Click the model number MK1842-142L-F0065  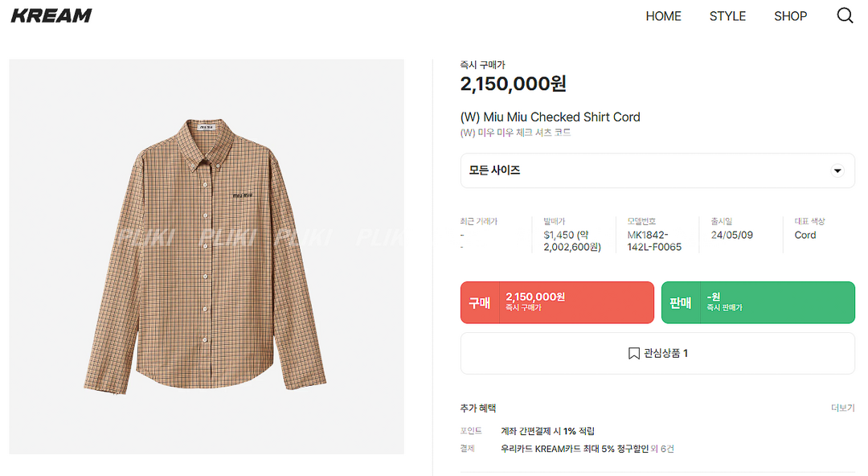pyautogui.click(x=654, y=240)
